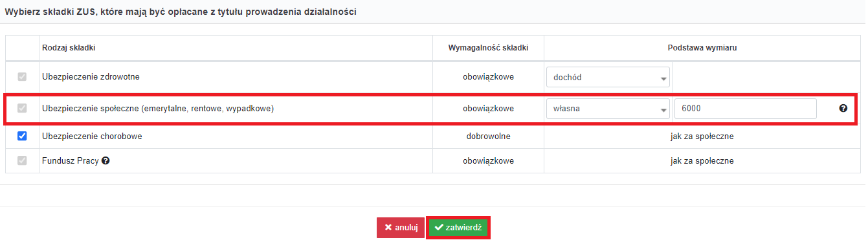This screenshot has width=868, height=240.
Task: Click X icon on anuluj button
Action: 388,228
